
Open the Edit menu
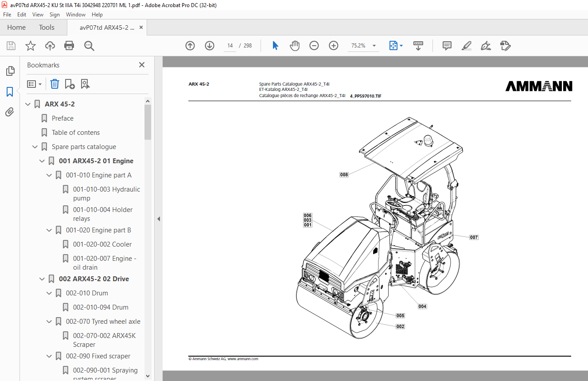(x=22, y=15)
